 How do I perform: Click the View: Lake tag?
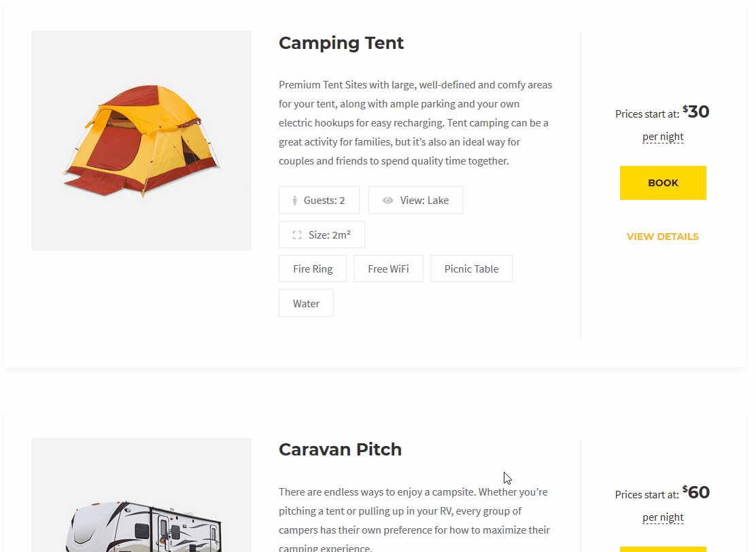click(415, 200)
